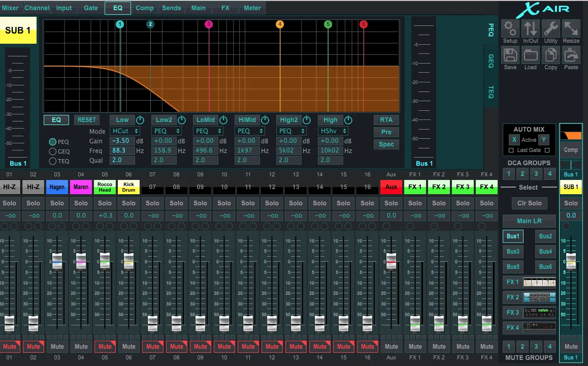Click the Low band Freq 88.3 field
Image resolution: width=588 pixels, height=366 pixels.
[122, 150]
